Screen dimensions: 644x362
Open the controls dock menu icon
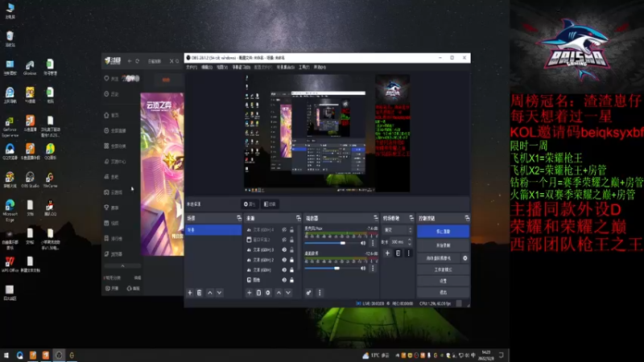pyautogui.click(x=467, y=218)
